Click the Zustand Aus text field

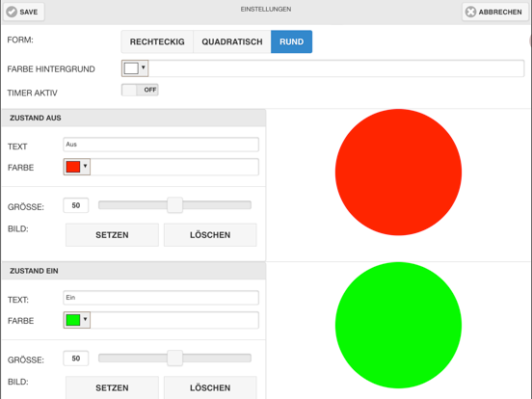pos(161,145)
